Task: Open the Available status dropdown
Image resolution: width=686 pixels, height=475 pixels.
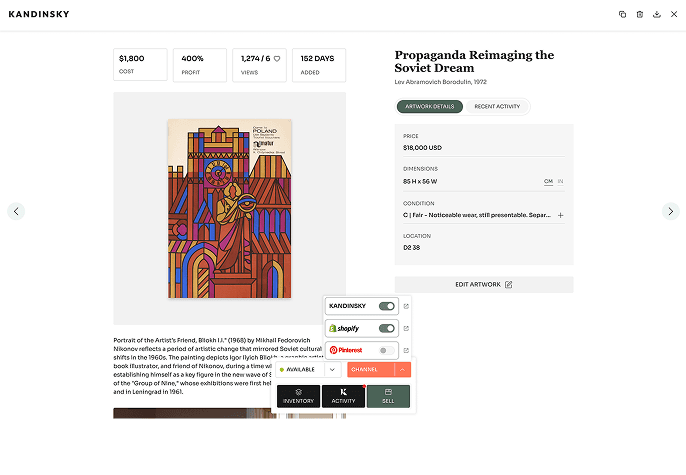Action: click(x=331, y=370)
